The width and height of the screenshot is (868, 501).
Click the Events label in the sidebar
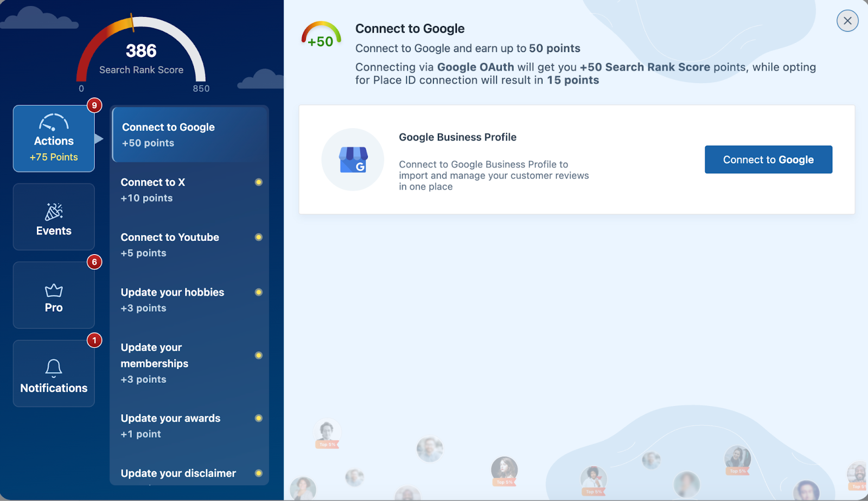(x=54, y=231)
